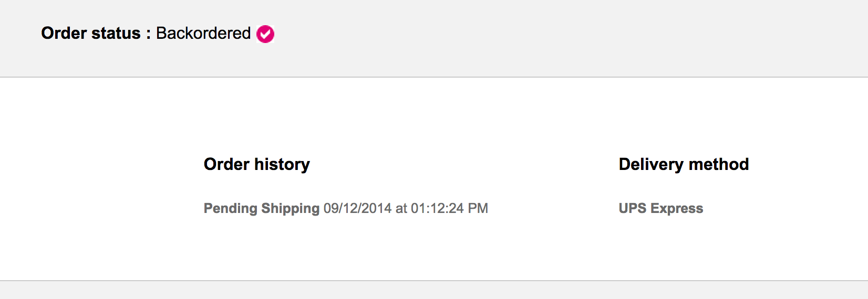
Task: Click the date 09/12/2014
Action: tap(357, 208)
